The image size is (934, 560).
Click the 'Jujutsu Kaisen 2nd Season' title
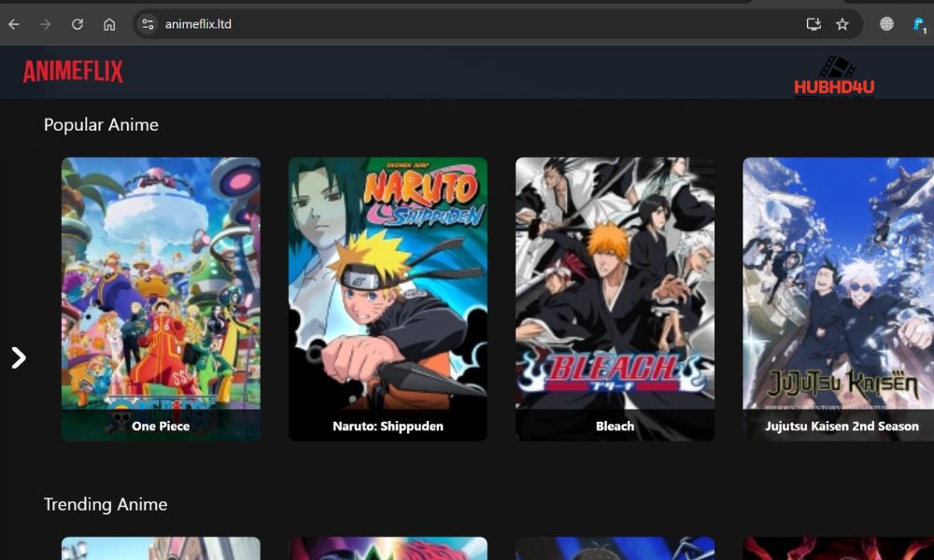click(x=842, y=427)
